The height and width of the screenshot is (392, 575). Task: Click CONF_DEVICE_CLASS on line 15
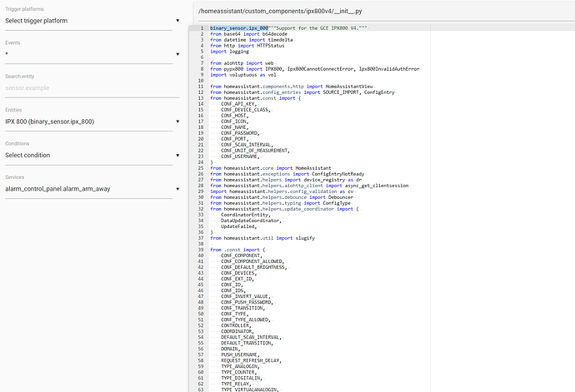tap(244, 110)
